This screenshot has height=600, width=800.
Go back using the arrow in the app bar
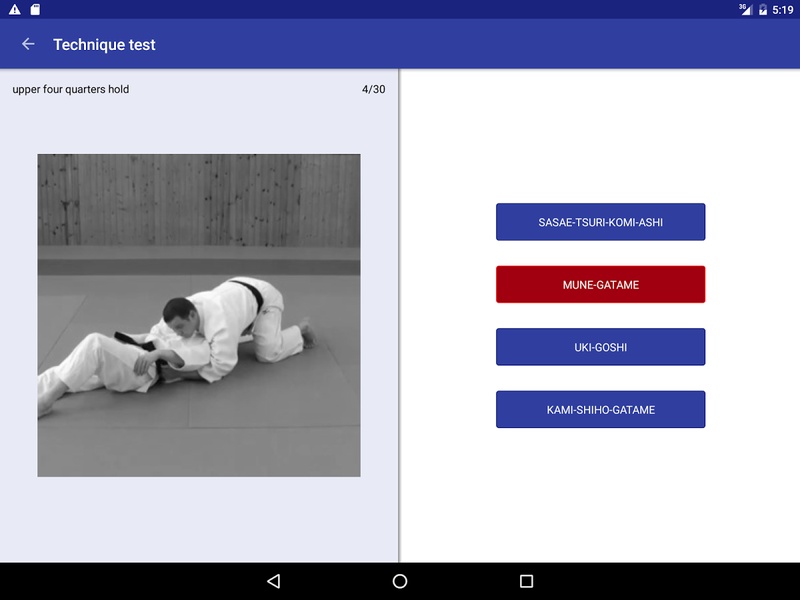28,44
